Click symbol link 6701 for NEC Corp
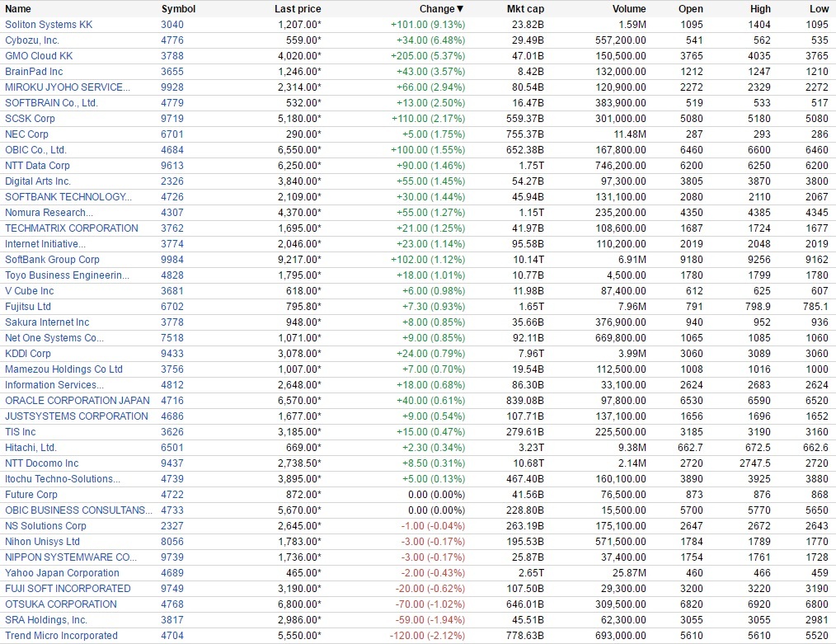 (x=171, y=134)
